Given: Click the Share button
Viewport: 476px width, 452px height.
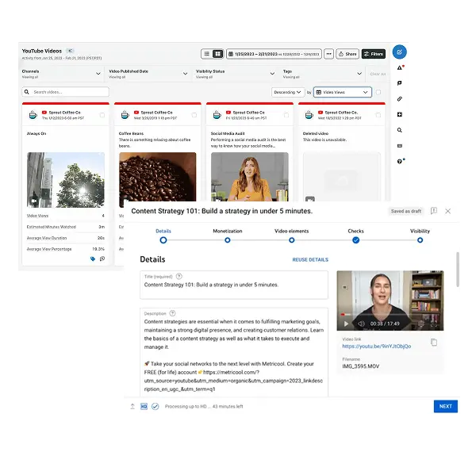Looking at the screenshot, I should (347, 54).
